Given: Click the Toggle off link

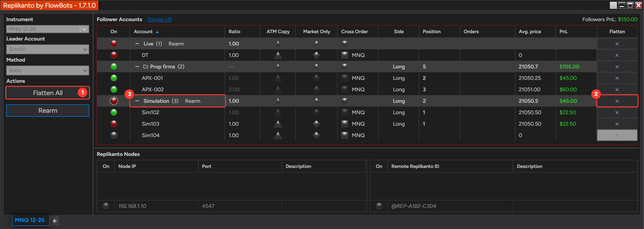Looking at the screenshot, I should pos(159,19).
